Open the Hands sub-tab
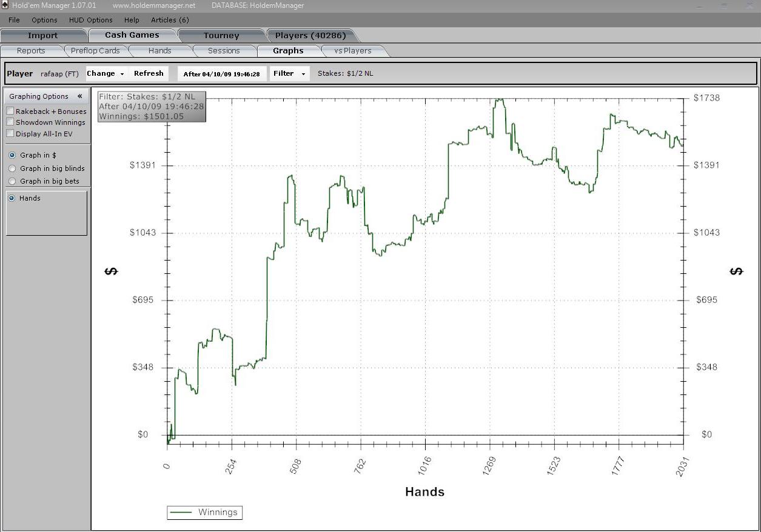761x532 pixels. [x=159, y=50]
